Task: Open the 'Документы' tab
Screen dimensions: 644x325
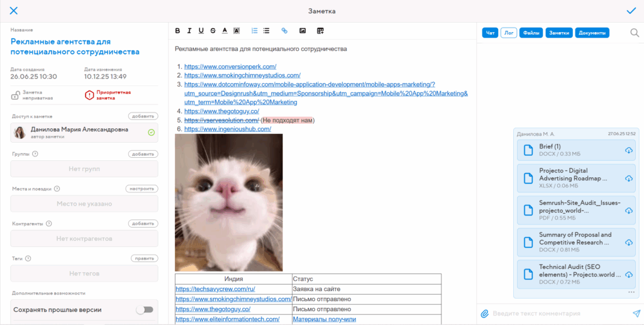Action: tap(592, 33)
